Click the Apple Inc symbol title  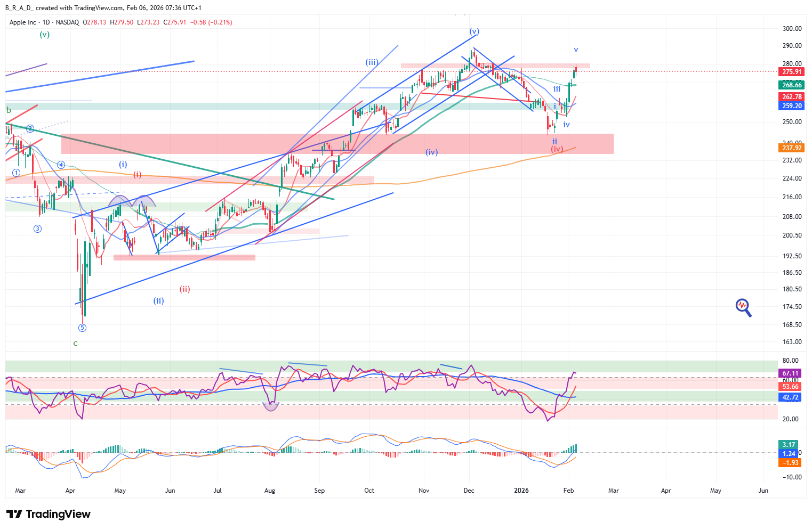(x=23, y=22)
